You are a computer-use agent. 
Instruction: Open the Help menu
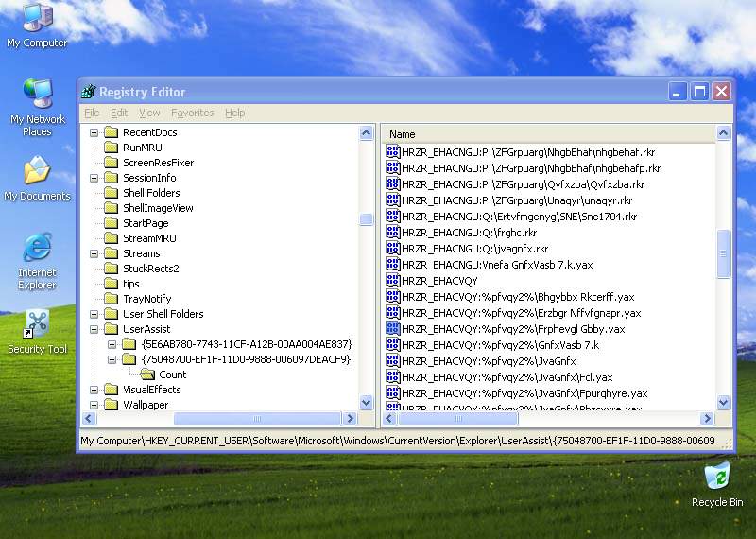point(234,113)
